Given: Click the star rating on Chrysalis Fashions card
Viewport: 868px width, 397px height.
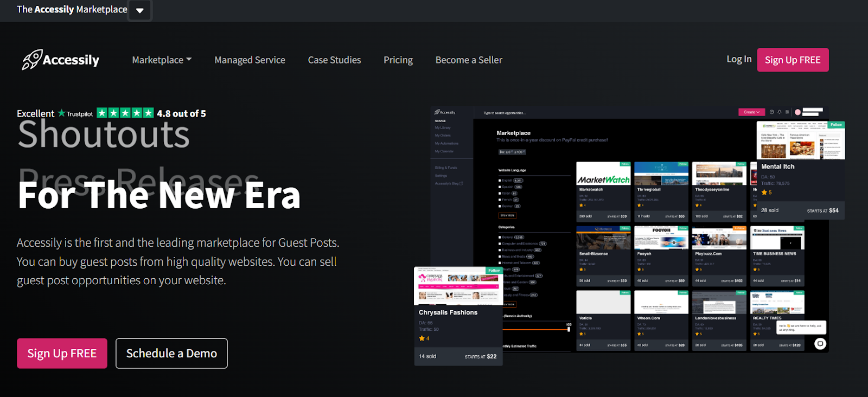Looking at the screenshot, I should click(424, 338).
